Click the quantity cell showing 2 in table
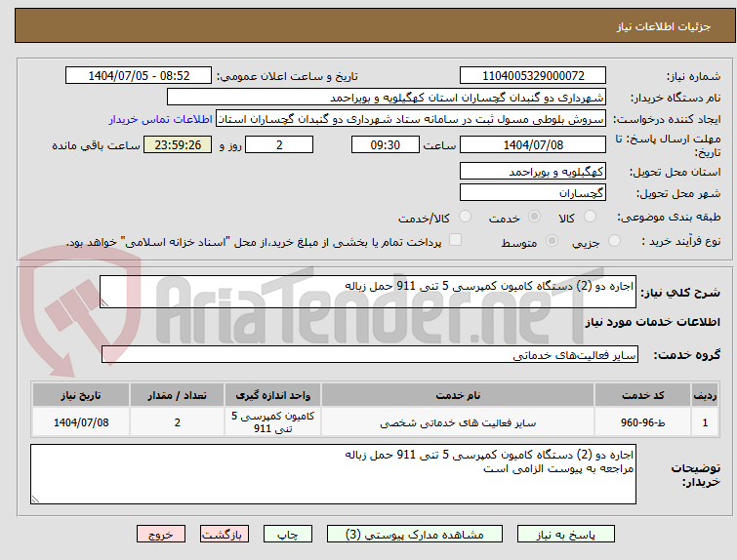This screenshot has width=737, height=560. click(x=178, y=422)
